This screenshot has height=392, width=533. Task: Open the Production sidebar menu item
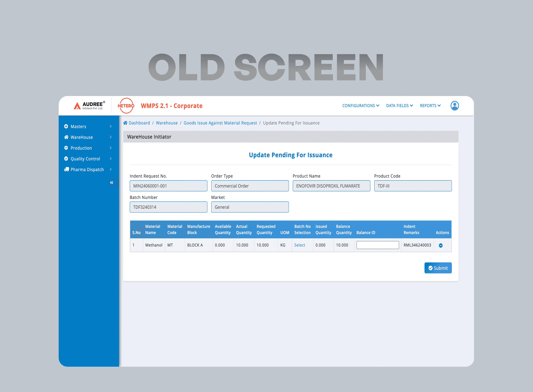coord(81,148)
